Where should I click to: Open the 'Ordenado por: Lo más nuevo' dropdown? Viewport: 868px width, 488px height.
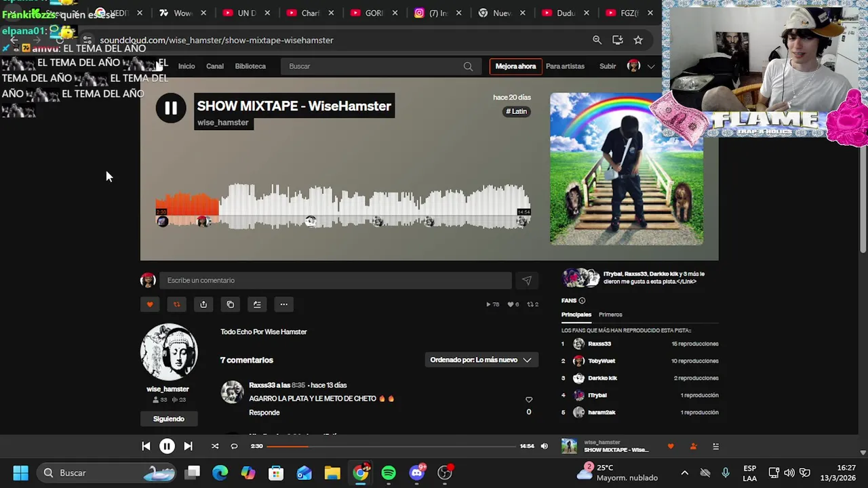tap(481, 360)
